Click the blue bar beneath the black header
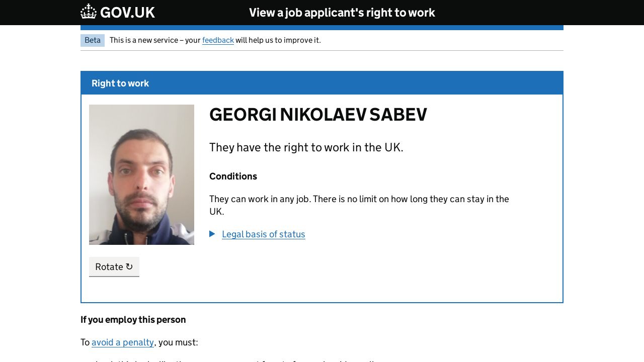Viewport: 644px width, 362px height. pos(322,28)
